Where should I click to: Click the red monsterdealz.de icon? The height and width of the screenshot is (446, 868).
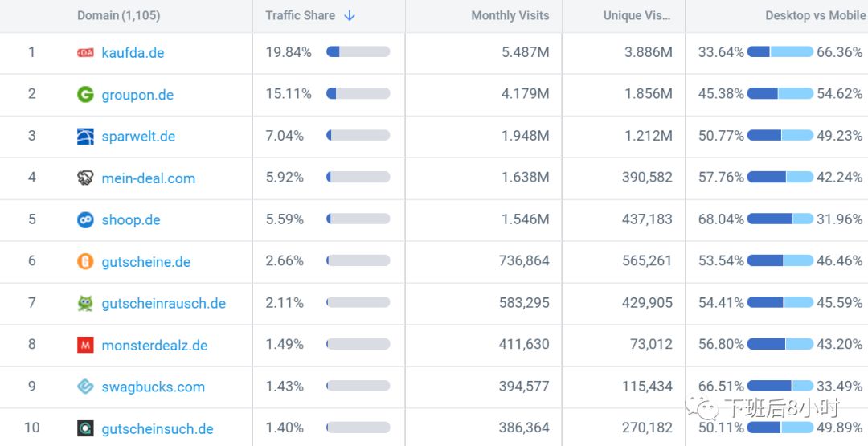pos(85,346)
